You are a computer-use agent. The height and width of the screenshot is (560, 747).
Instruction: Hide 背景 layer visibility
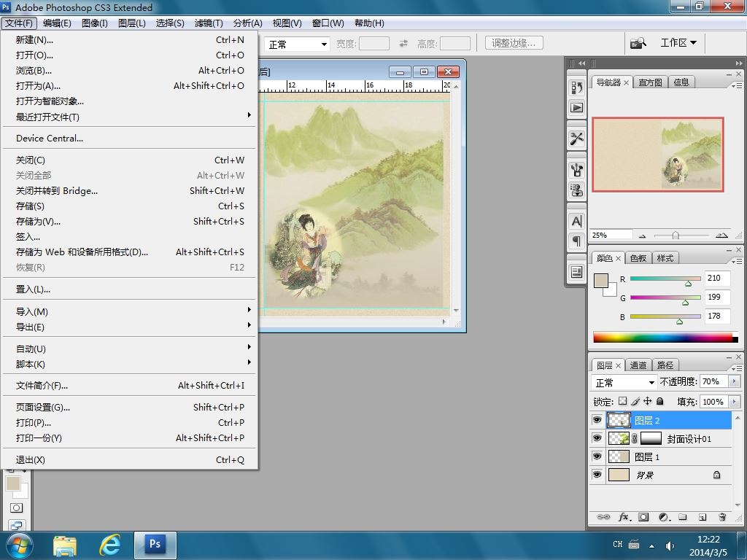click(597, 474)
